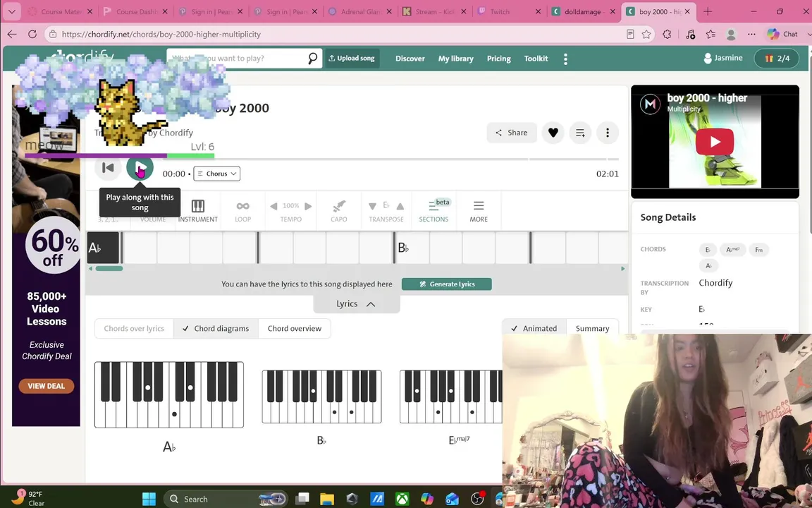Select the Fm chord chip in Song Details
812x508 pixels.
tap(758, 250)
